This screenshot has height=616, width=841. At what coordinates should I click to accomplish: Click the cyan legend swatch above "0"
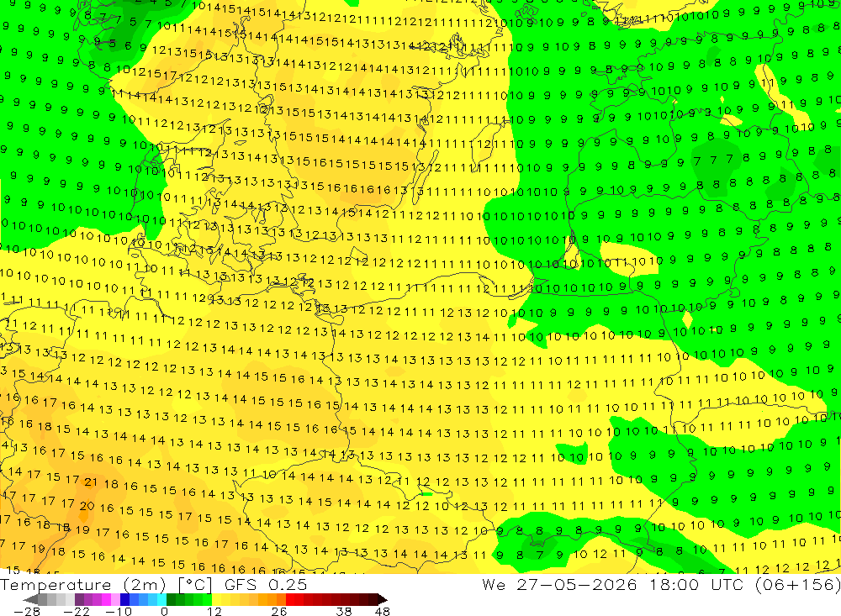(161, 599)
